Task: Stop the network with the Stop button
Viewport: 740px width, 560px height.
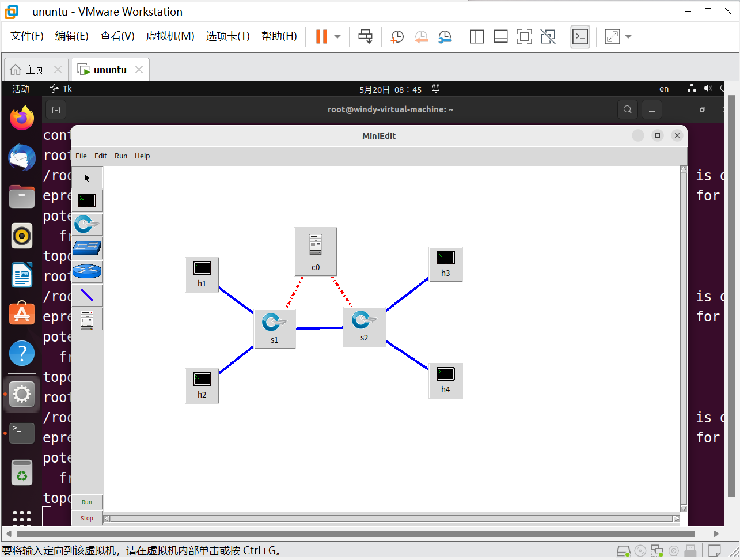Action: [x=86, y=517]
